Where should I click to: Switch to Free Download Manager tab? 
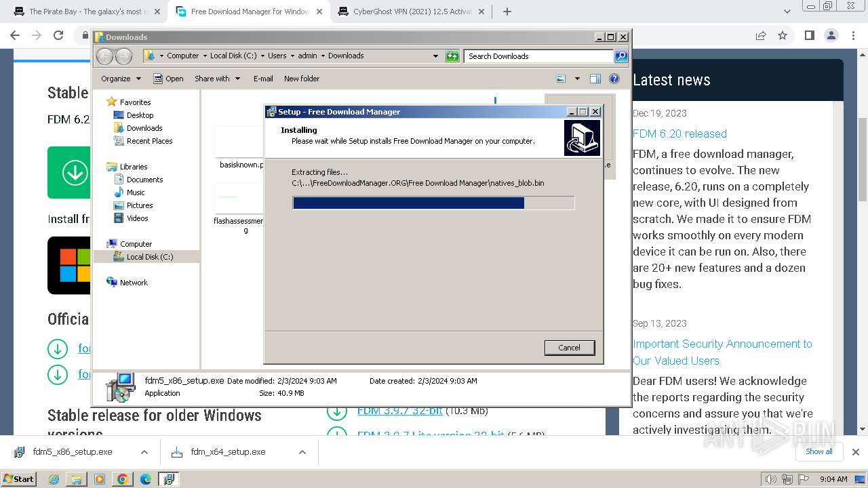(x=250, y=12)
